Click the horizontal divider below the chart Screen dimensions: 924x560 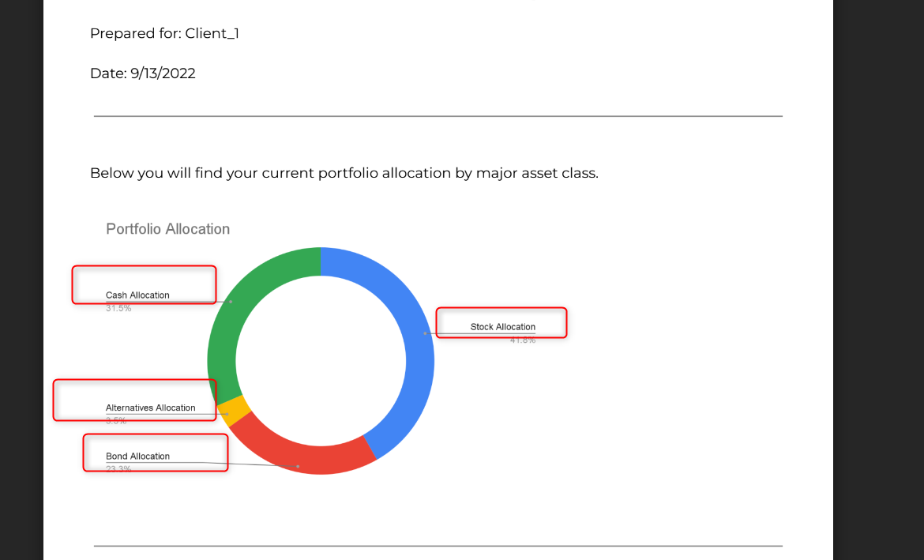438,546
